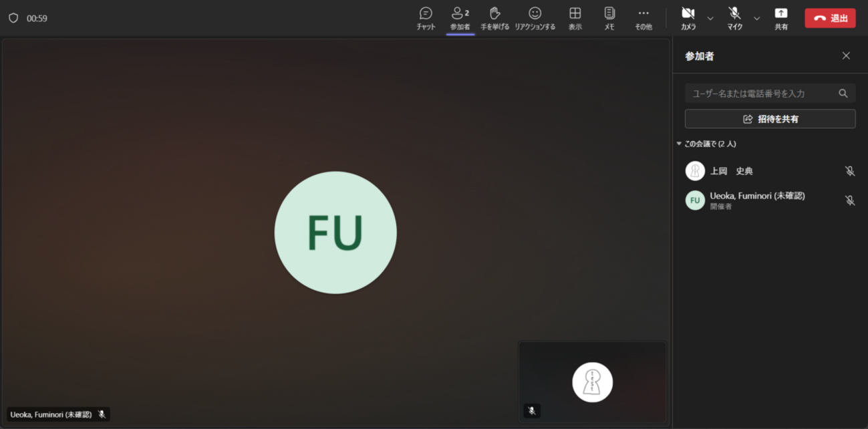Open the microphone selection dropdown arrow
Screen dimensions: 868x429
[x=756, y=19]
